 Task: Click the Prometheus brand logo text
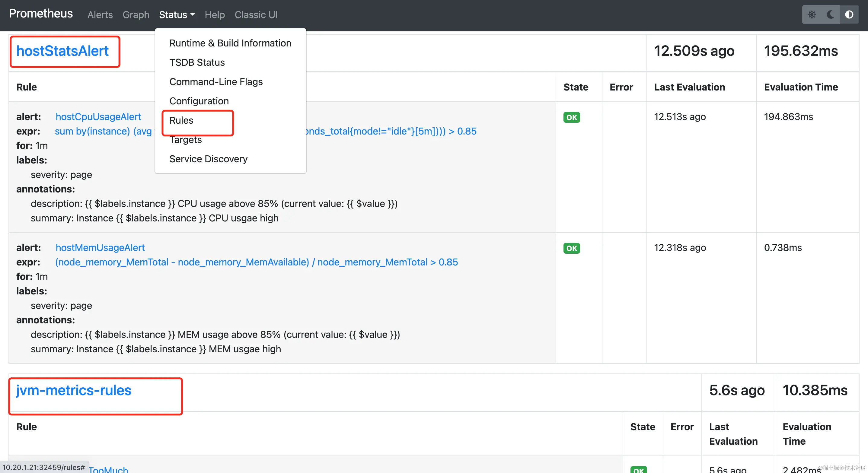click(41, 14)
